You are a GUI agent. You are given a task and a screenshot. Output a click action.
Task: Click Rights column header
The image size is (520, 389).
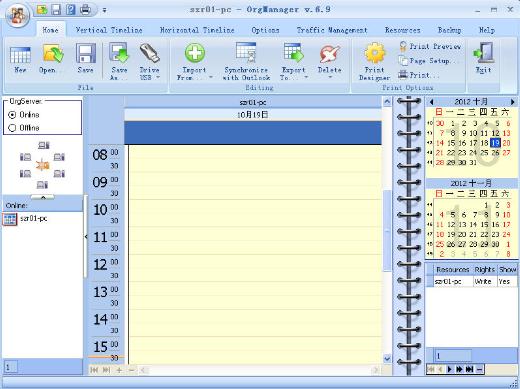pyautogui.click(x=485, y=269)
